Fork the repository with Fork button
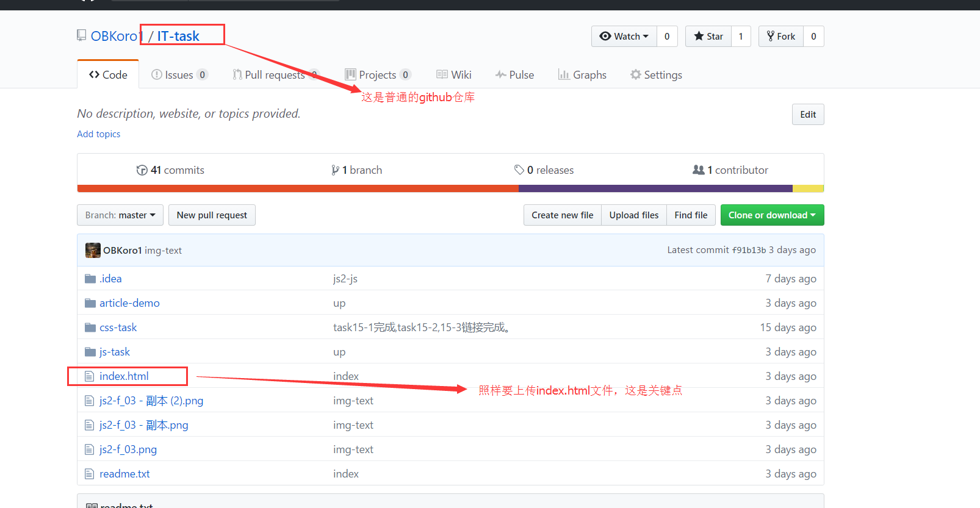Viewport: 980px width, 508px height. 781,36
